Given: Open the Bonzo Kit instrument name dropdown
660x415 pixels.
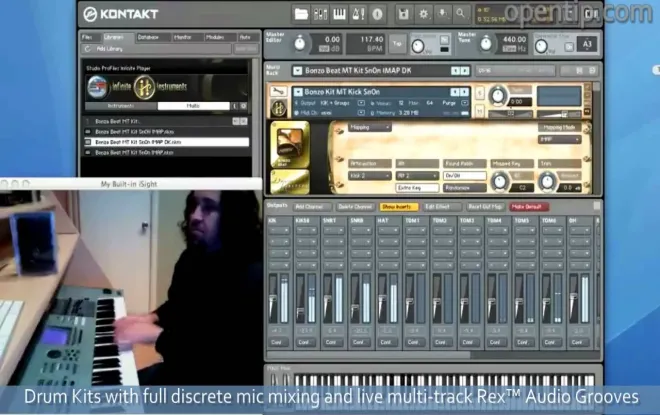Looking at the screenshot, I should click(298, 92).
